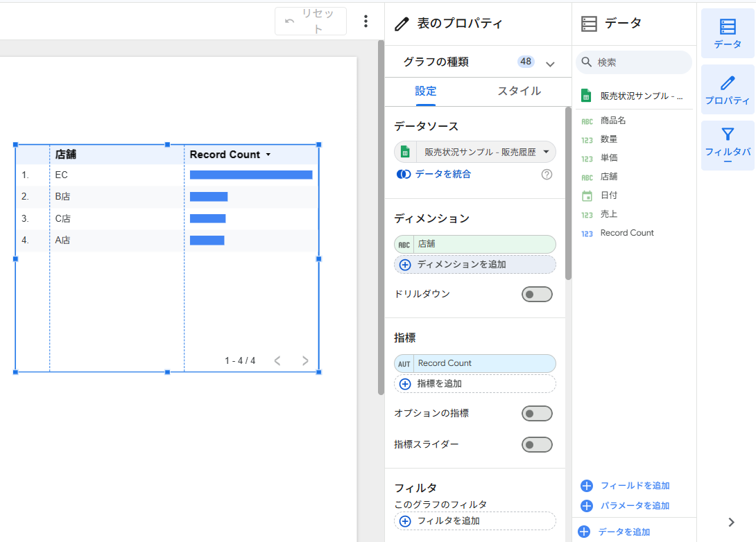The height and width of the screenshot is (542, 756).
Task: Open the データ tab in right sidebar
Action: tap(728, 34)
